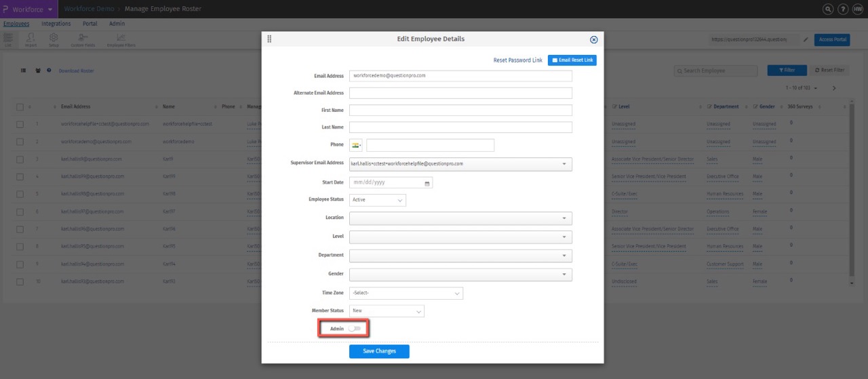Screen dimensions: 868x379
Task: Open the Employees menu tab
Action: point(16,24)
